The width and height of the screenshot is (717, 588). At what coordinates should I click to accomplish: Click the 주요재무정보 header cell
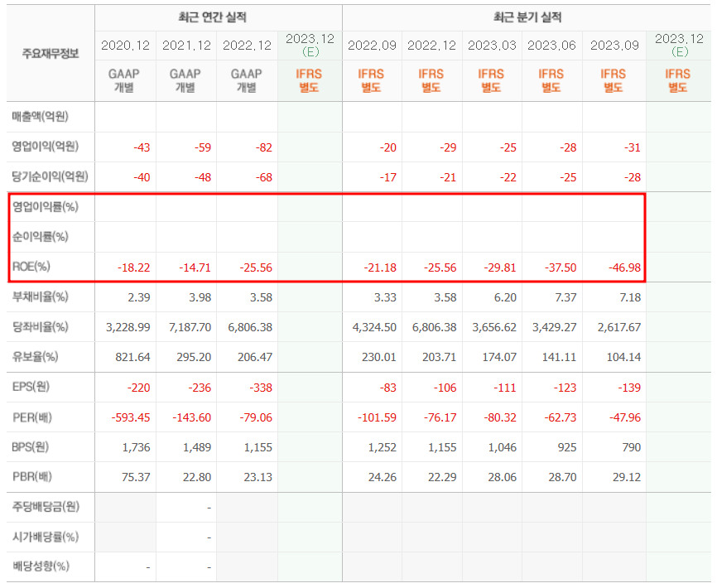pos(51,54)
